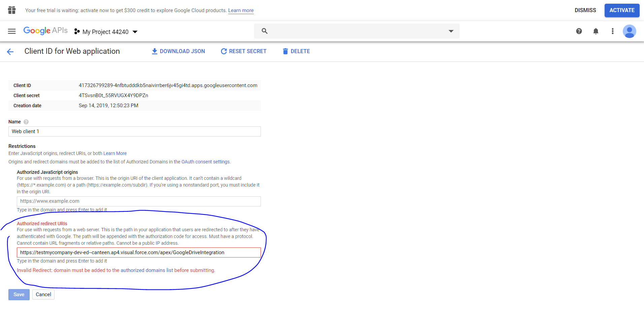Open the hamburger navigation menu

pyautogui.click(x=12, y=31)
